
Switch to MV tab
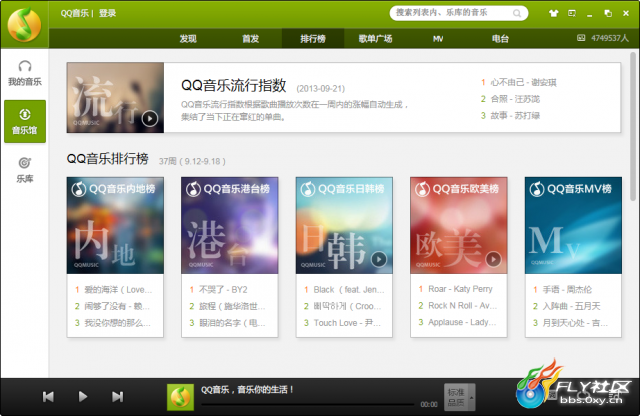pyautogui.click(x=438, y=39)
